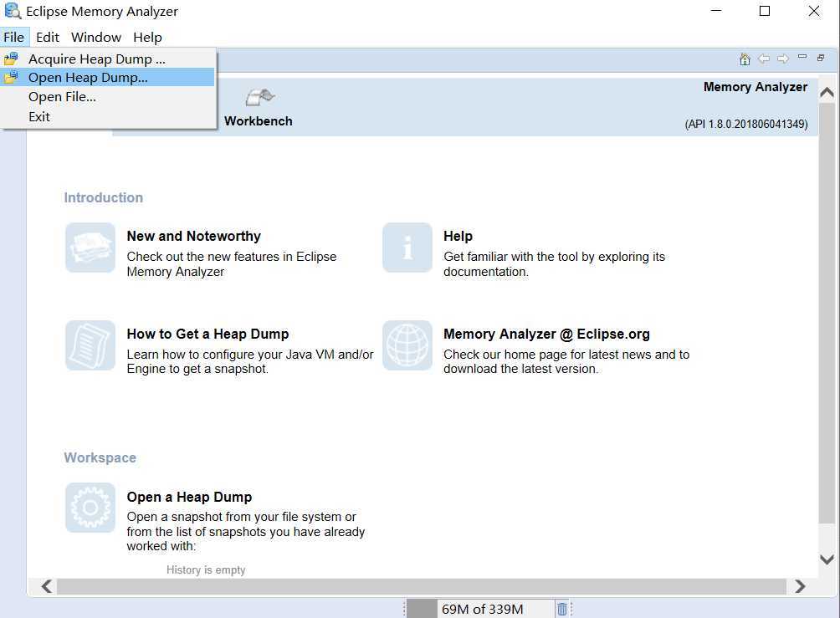Click the Eclipse Memory Analyzer title icon

click(13, 11)
